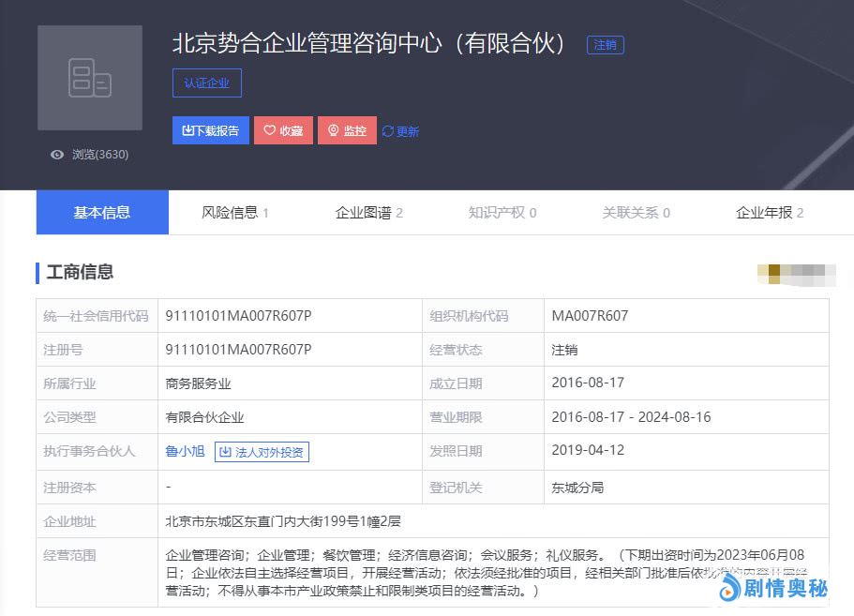Click the location pin icon on the 监控 button
Viewport: 854px width, 616px height.
click(333, 131)
